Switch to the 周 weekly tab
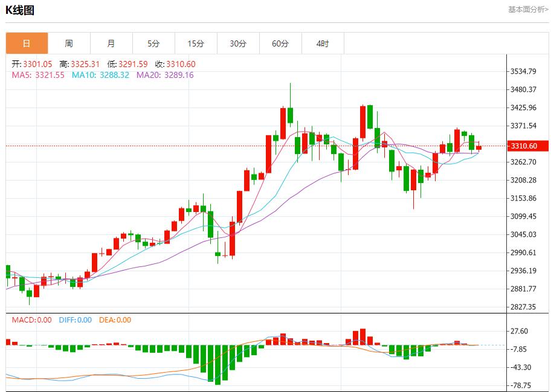Screen dimensions: 551x392 (x=69, y=43)
